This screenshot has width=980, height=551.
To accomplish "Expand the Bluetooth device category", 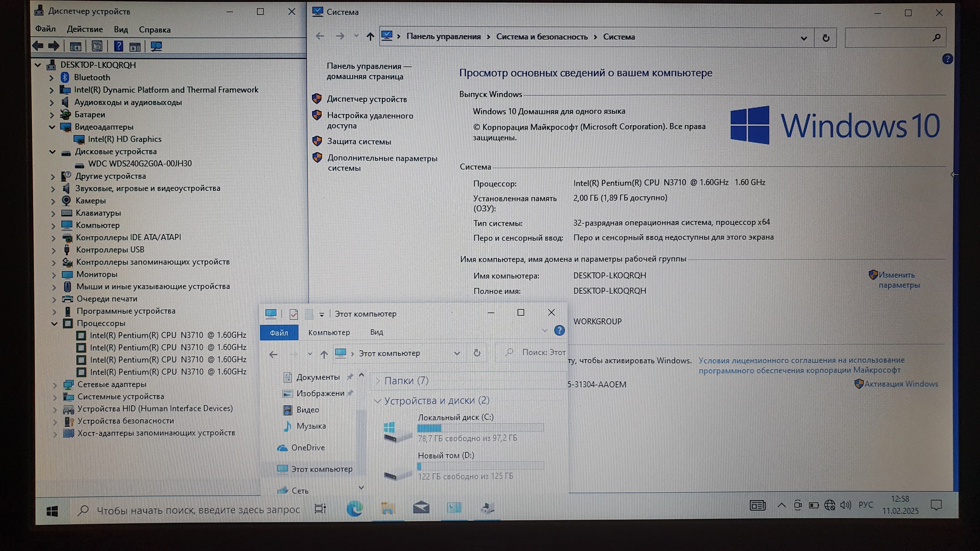I will pos(52,77).
